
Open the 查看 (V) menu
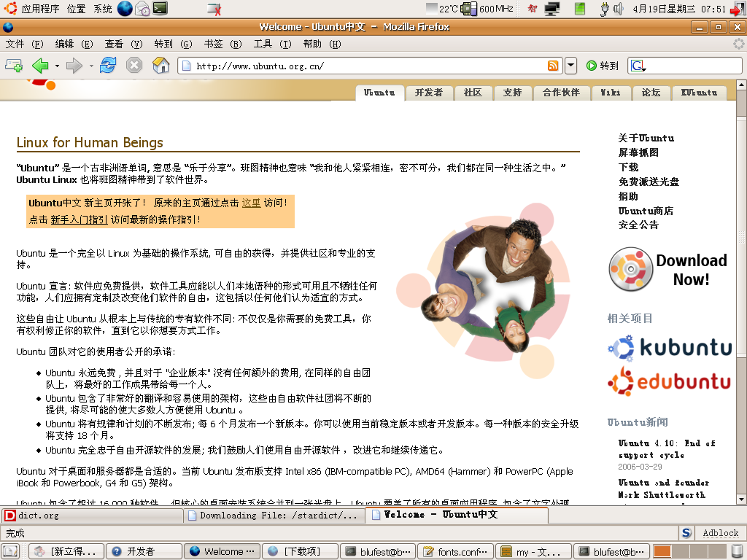pyautogui.click(x=124, y=44)
